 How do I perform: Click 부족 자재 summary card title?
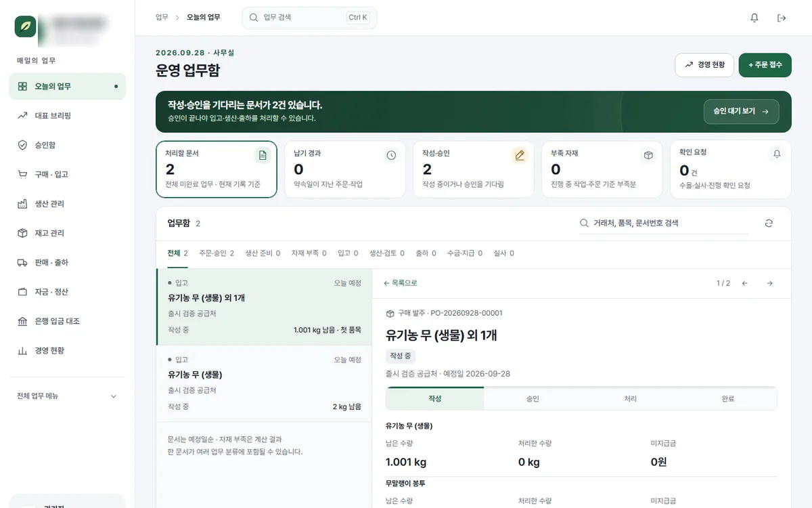(564, 153)
